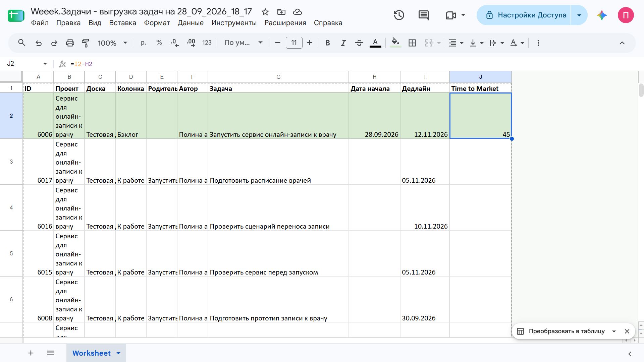Star the document
The image size is (644, 362).
point(265,12)
